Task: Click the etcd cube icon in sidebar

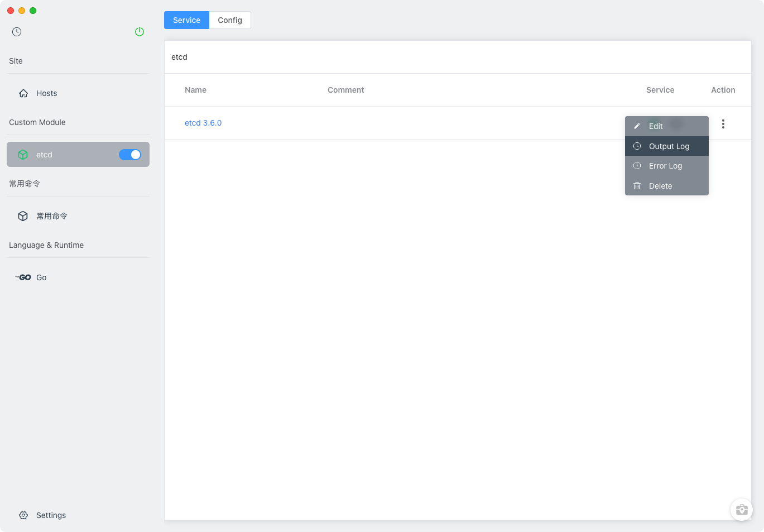Action: tap(23, 155)
